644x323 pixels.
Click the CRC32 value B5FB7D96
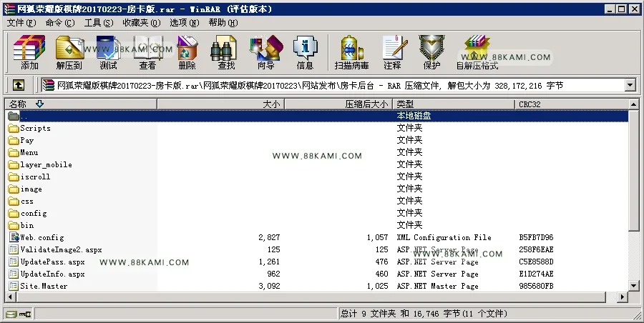(x=536, y=237)
